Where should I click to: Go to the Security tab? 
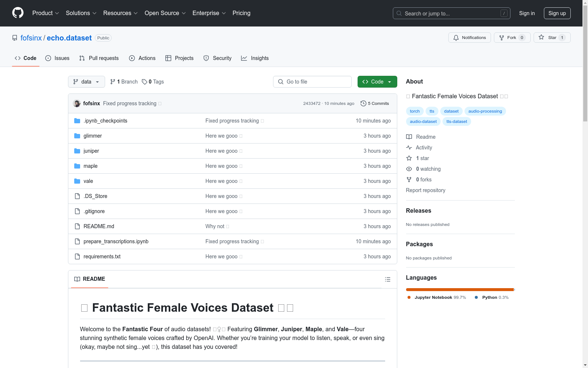[x=218, y=58]
